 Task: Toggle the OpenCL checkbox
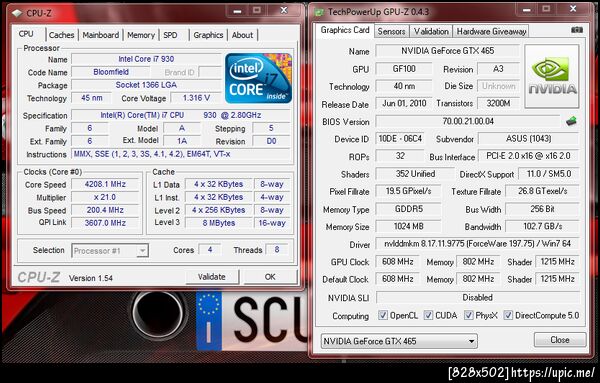pos(383,315)
